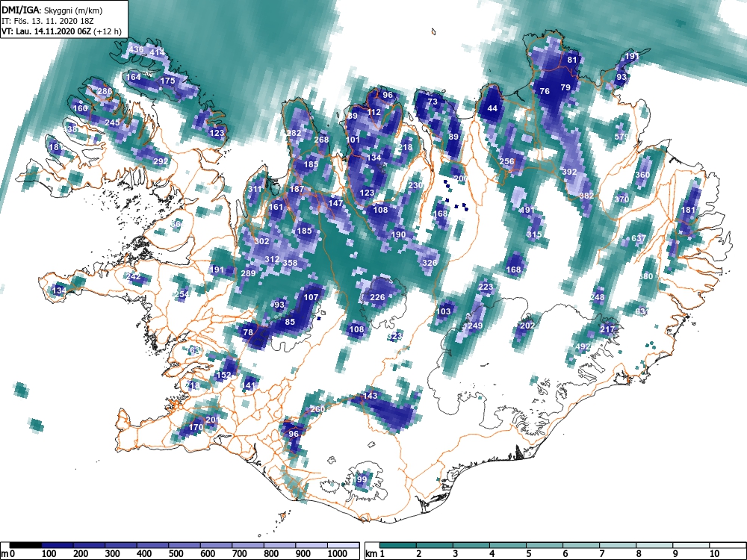Click the map value 242
The image size is (747, 560).
click(133, 276)
